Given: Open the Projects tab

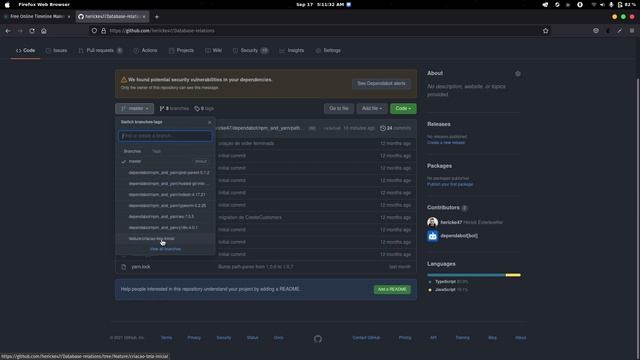Looking at the screenshot, I should (181, 51).
